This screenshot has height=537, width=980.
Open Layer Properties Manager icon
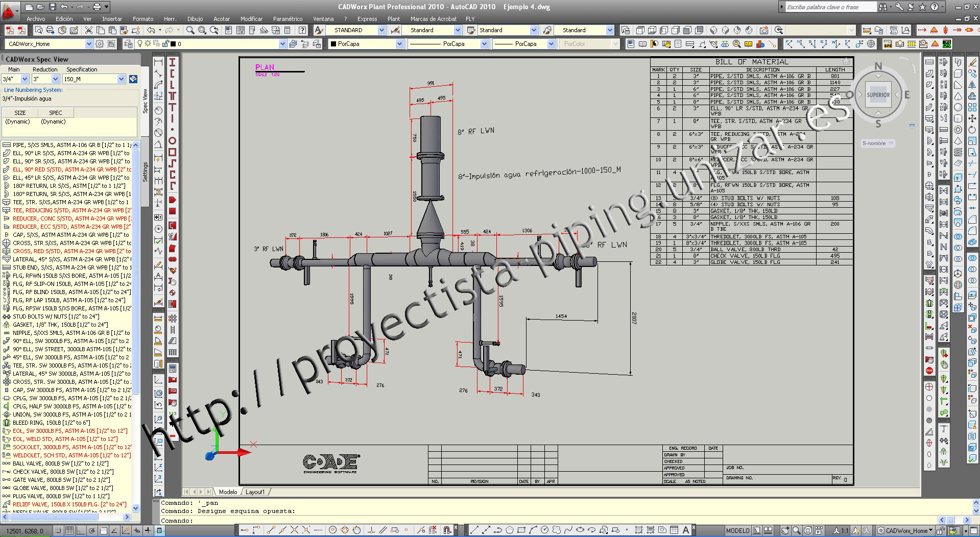tap(128, 44)
